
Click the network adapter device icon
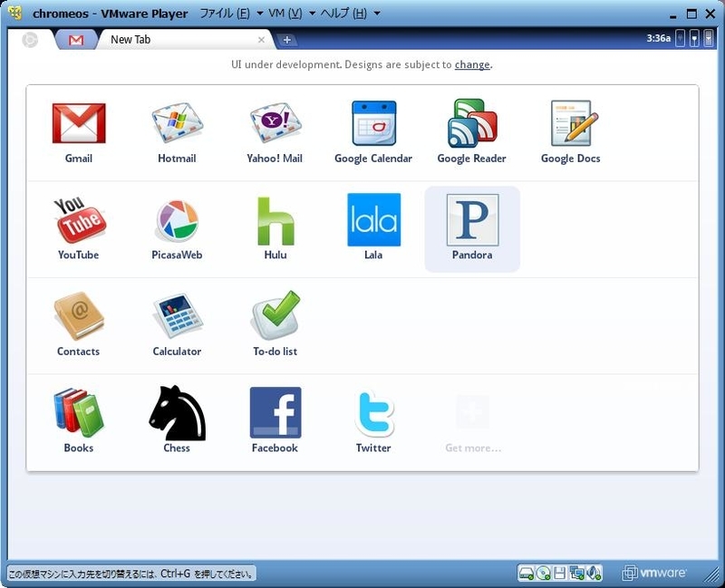576,574
